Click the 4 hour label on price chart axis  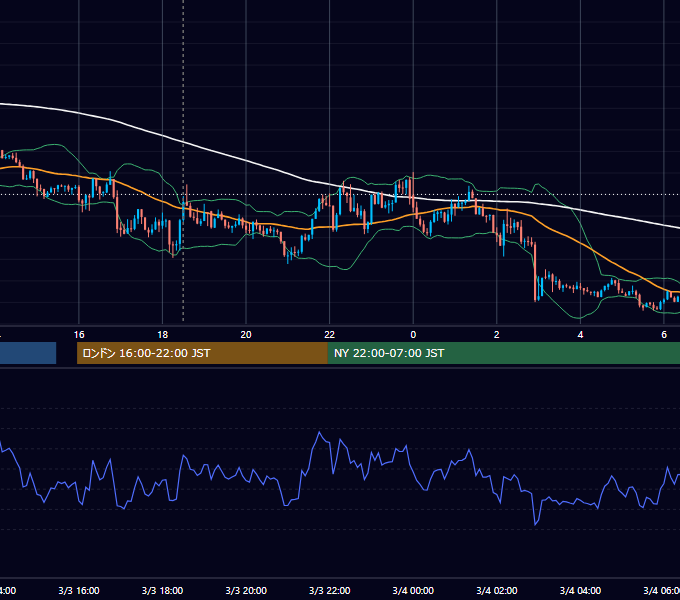580,335
